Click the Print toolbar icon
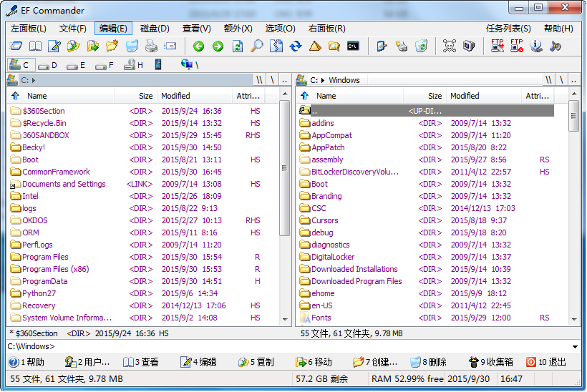 [151, 46]
